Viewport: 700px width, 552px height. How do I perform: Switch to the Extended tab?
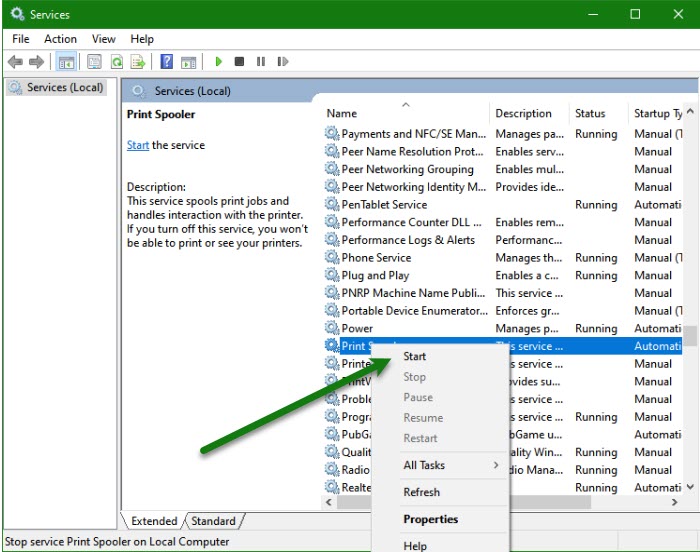pyautogui.click(x=154, y=521)
